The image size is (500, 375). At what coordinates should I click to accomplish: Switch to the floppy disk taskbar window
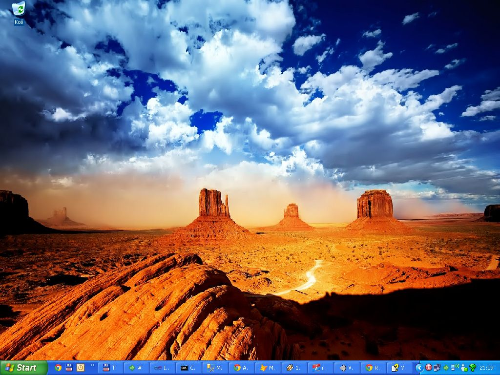tap(111, 368)
